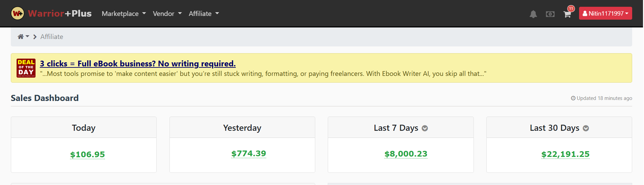This screenshot has height=185, width=644.
Task: Click the Last 7 Days chevron icon
Action: point(425,128)
